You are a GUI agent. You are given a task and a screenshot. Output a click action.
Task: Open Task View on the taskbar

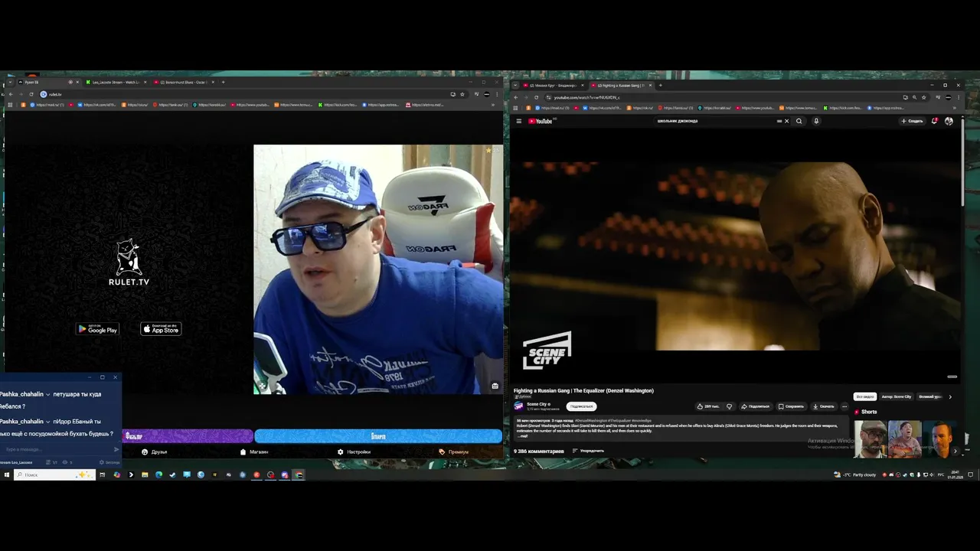tap(102, 474)
